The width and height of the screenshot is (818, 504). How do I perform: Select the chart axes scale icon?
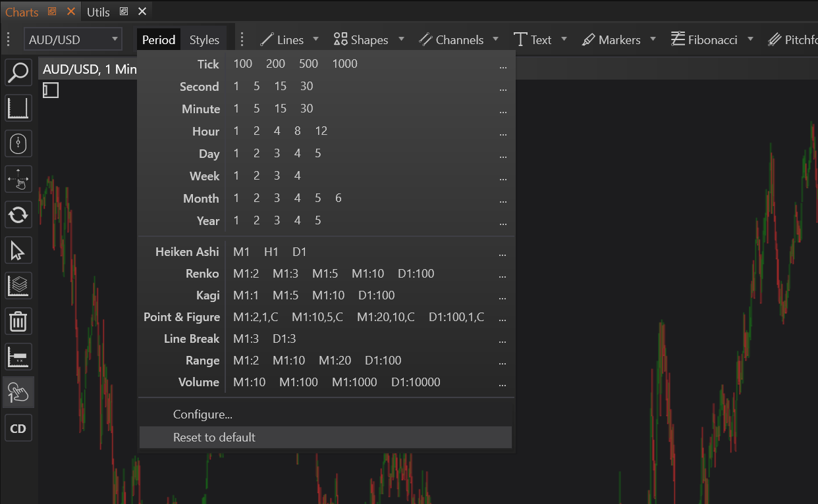pos(18,108)
